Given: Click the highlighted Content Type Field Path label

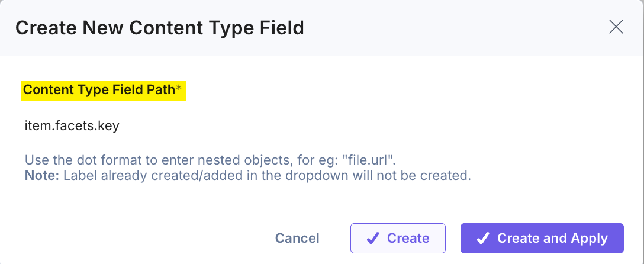Looking at the screenshot, I should [99, 90].
